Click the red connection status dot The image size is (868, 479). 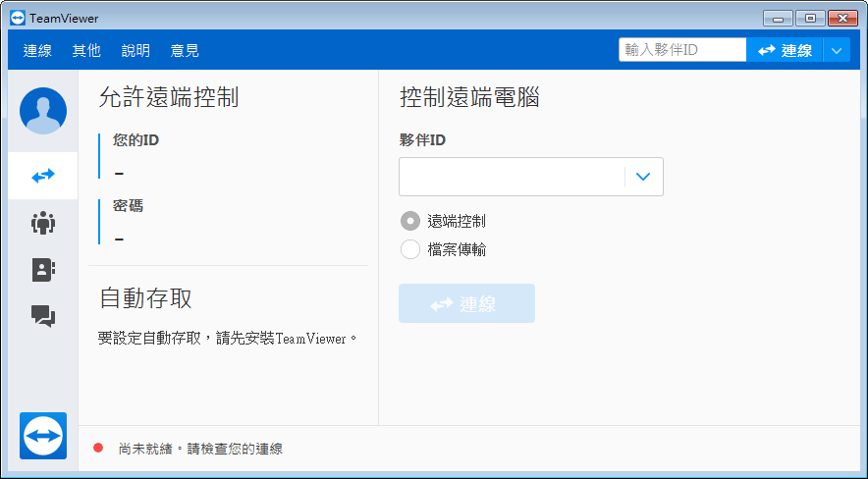pyautogui.click(x=98, y=448)
